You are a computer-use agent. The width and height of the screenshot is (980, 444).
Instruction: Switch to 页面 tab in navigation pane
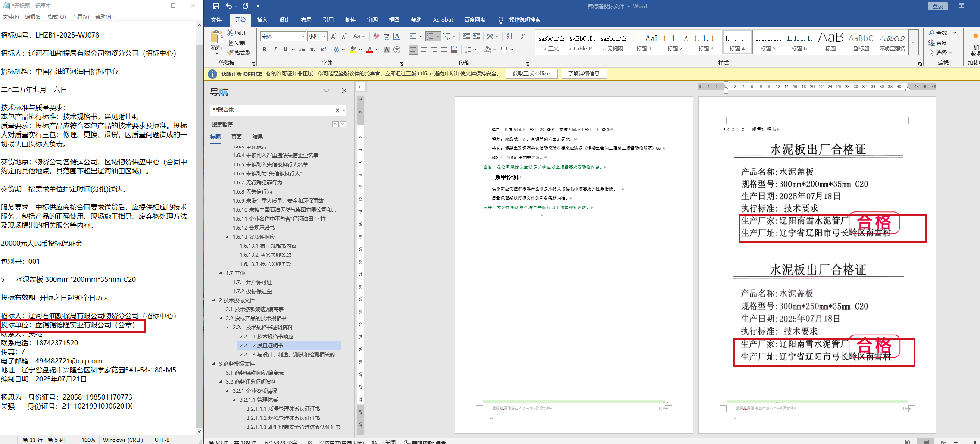(237, 137)
